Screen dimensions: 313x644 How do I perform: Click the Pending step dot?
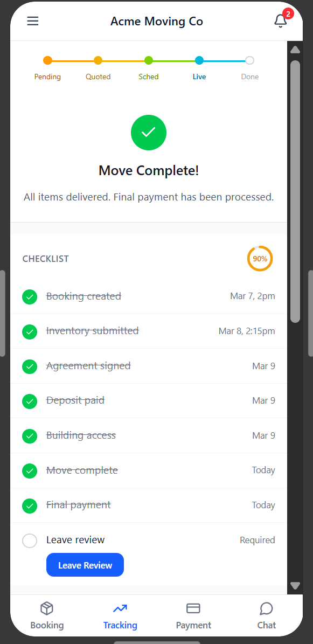tap(48, 61)
